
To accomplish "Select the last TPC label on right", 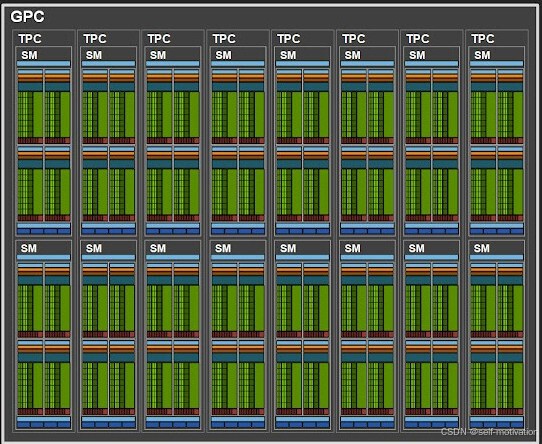I will (x=483, y=39).
